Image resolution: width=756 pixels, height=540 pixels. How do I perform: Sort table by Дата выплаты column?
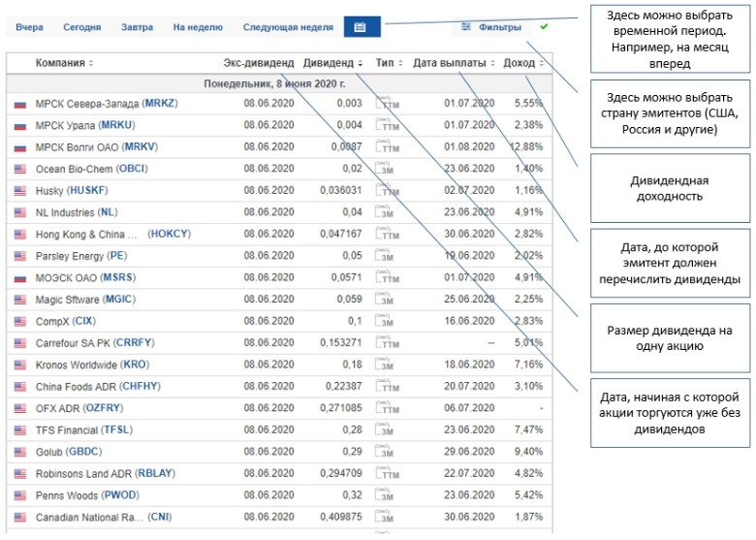click(x=453, y=63)
